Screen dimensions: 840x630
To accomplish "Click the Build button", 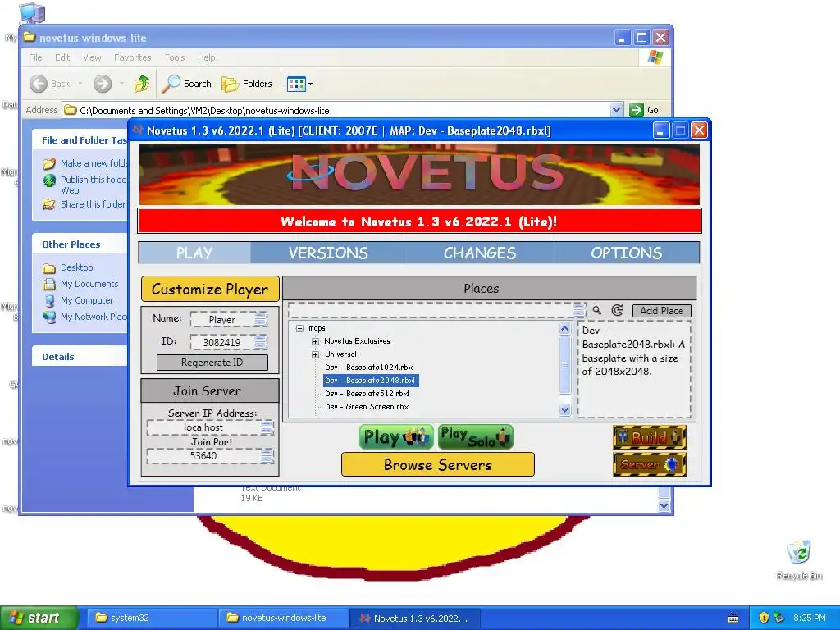I will tap(650, 437).
